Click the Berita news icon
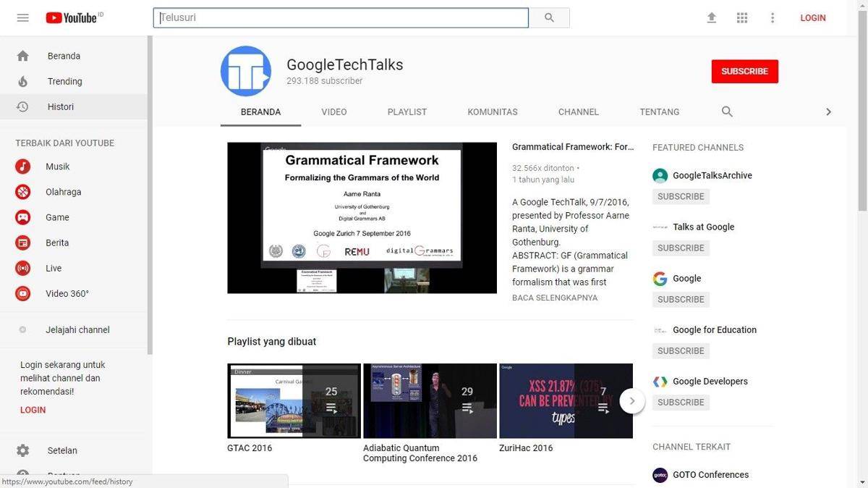 click(23, 243)
